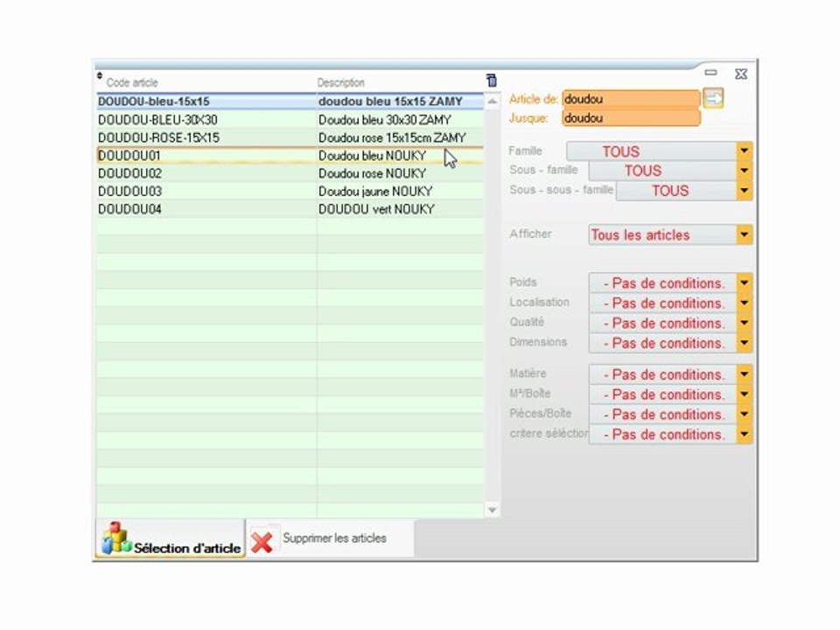Click the sort arrows icon beside Code article

click(x=100, y=76)
